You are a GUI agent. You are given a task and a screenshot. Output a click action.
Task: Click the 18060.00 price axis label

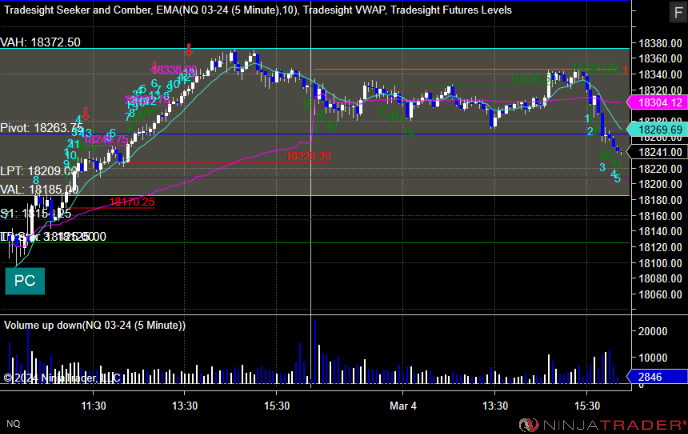click(660, 294)
